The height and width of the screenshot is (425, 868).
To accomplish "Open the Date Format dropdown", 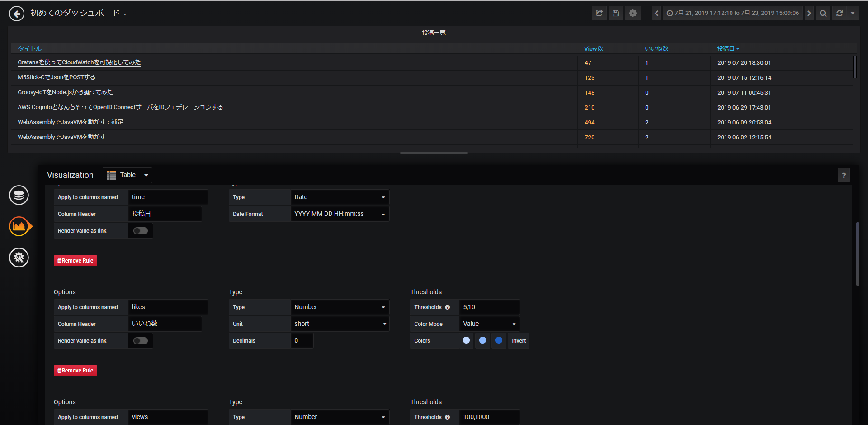I will pyautogui.click(x=340, y=214).
